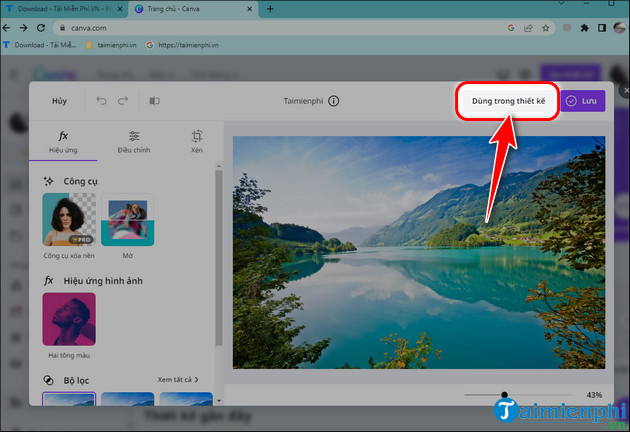Switch to the Hiệu ứng tab
The height and width of the screenshot is (432, 630).
click(x=63, y=142)
